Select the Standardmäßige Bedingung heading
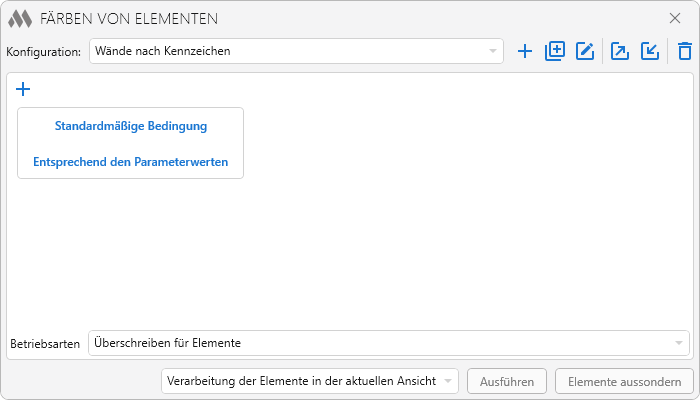The height and width of the screenshot is (400, 700). (x=130, y=126)
